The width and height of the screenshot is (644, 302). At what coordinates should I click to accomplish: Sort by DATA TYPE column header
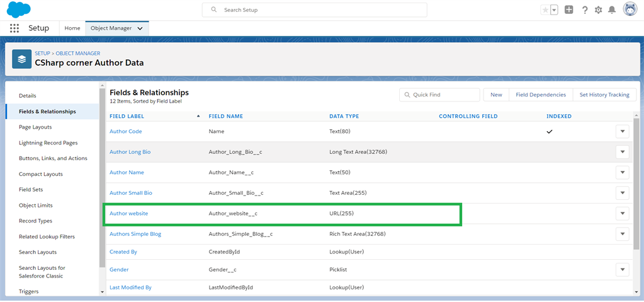pos(344,117)
